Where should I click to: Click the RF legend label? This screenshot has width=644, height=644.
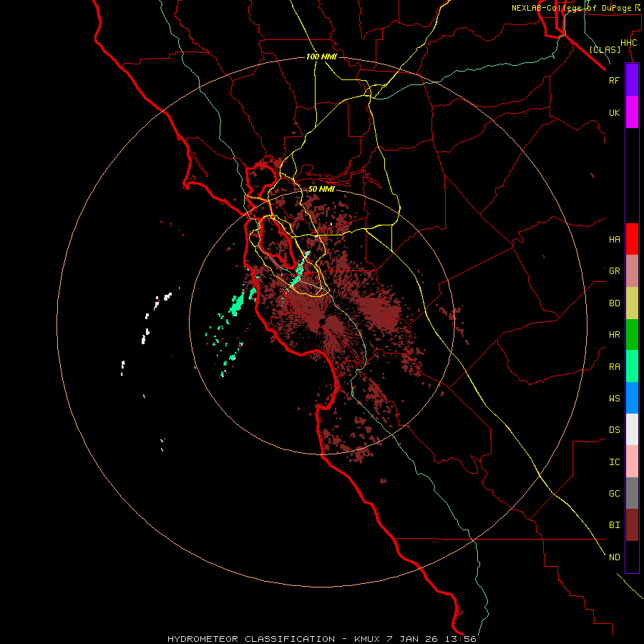pyautogui.click(x=614, y=80)
